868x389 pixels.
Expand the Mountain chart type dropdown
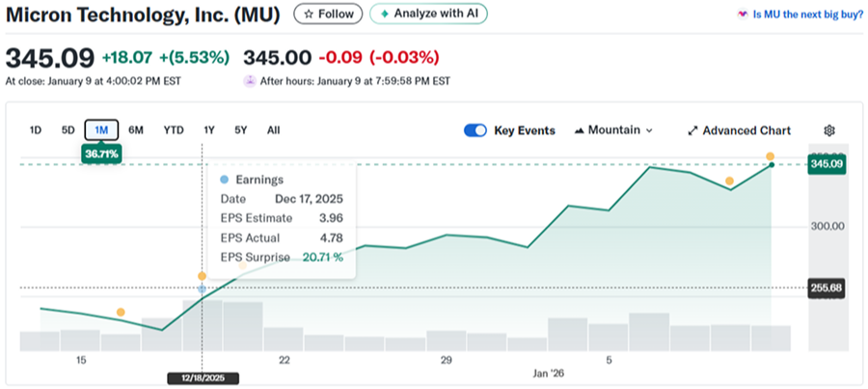[x=649, y=130]
